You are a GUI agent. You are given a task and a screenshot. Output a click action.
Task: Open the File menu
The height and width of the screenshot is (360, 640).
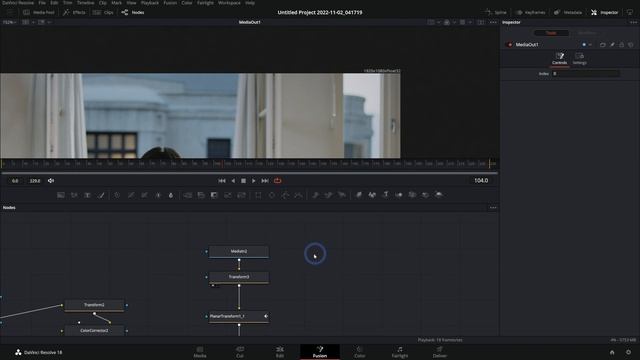coord(42,2)
